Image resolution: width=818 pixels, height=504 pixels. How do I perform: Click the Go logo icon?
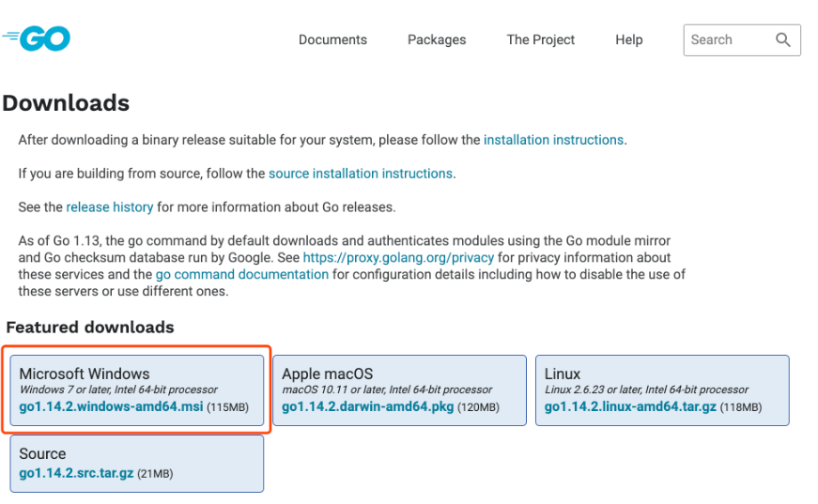38,39
